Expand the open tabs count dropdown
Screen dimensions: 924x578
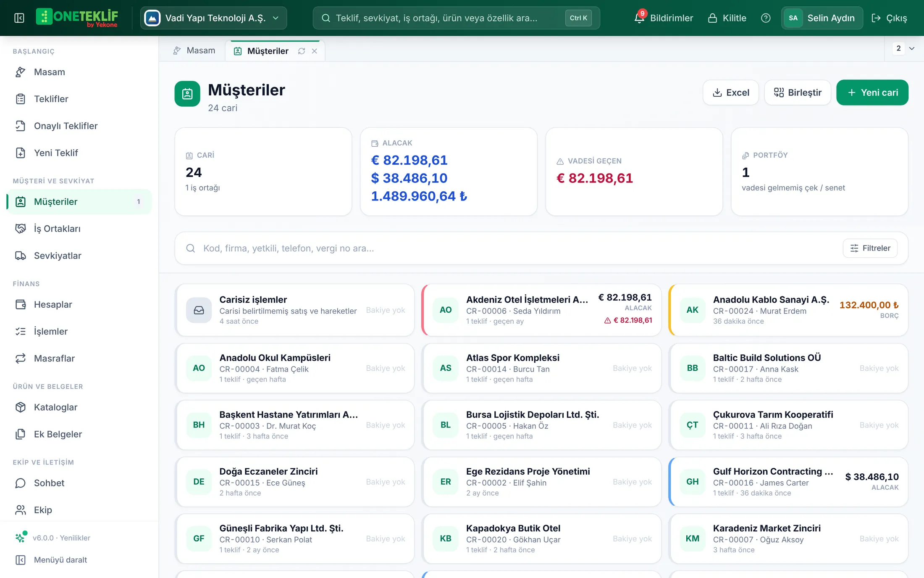tap(904, 48)
